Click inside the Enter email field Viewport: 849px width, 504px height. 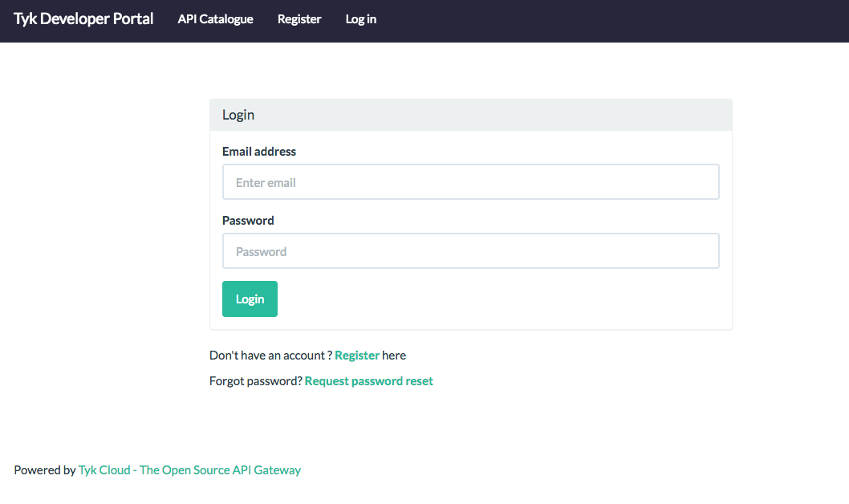click(x=470, y=181)
